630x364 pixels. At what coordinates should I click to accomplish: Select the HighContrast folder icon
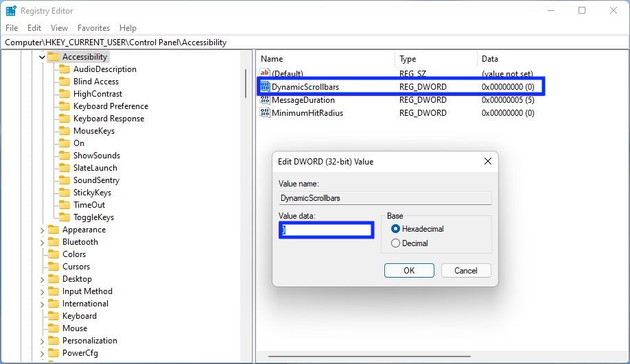coord(65,94)
